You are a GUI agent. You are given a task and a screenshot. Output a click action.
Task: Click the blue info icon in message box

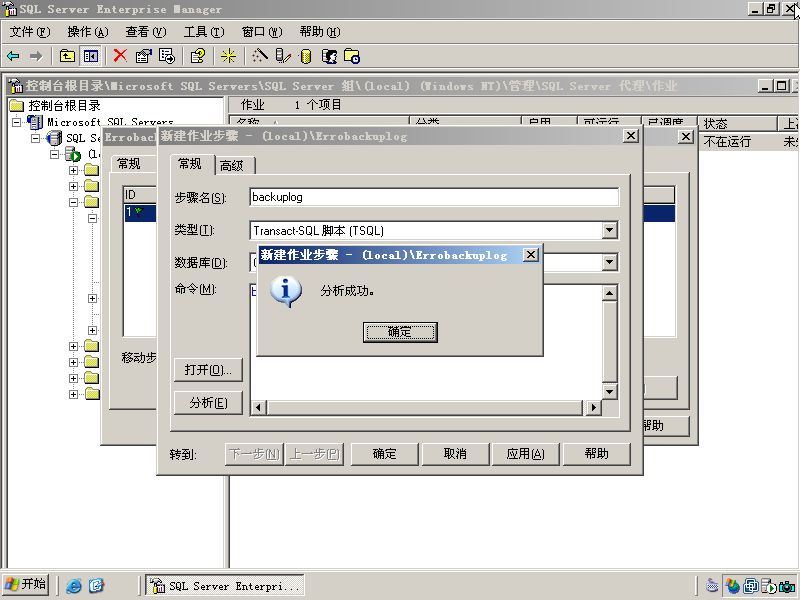point(286,291)
